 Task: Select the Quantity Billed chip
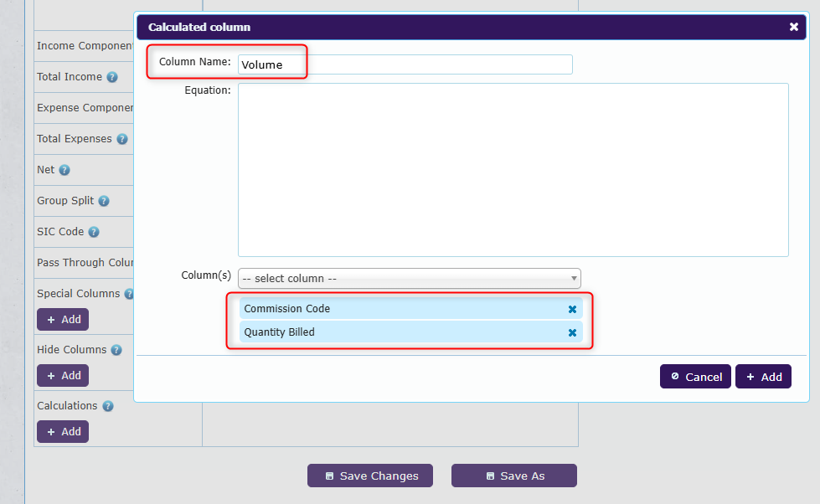point(411,332)
